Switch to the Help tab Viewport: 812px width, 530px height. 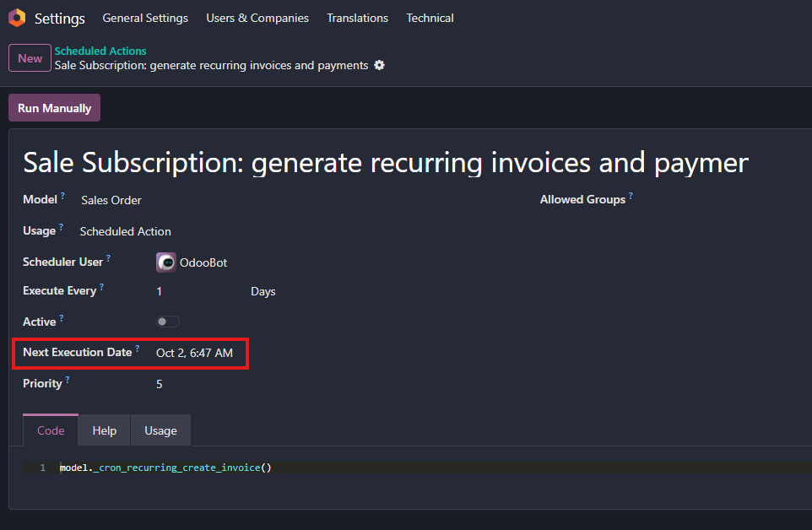[x=105, y=430]
